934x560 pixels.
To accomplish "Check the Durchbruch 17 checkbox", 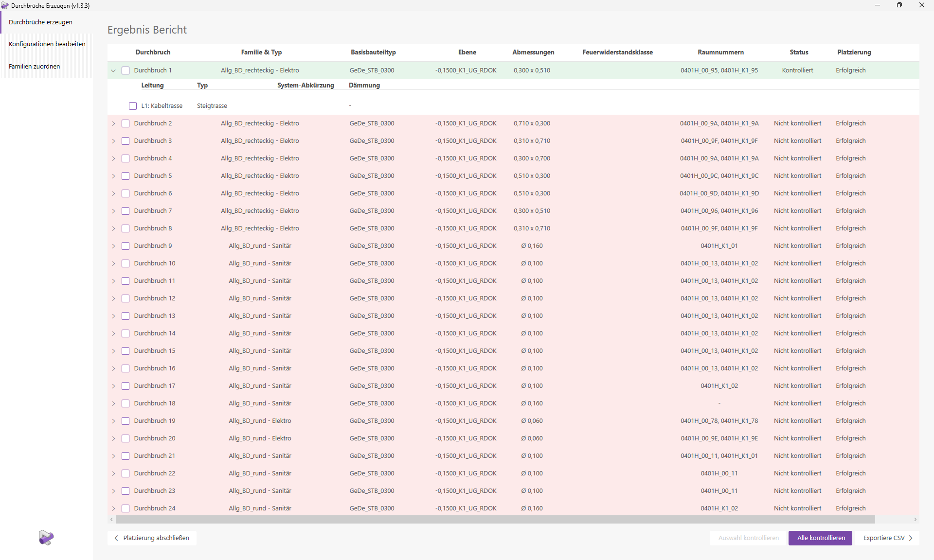I will click(126, 386).
